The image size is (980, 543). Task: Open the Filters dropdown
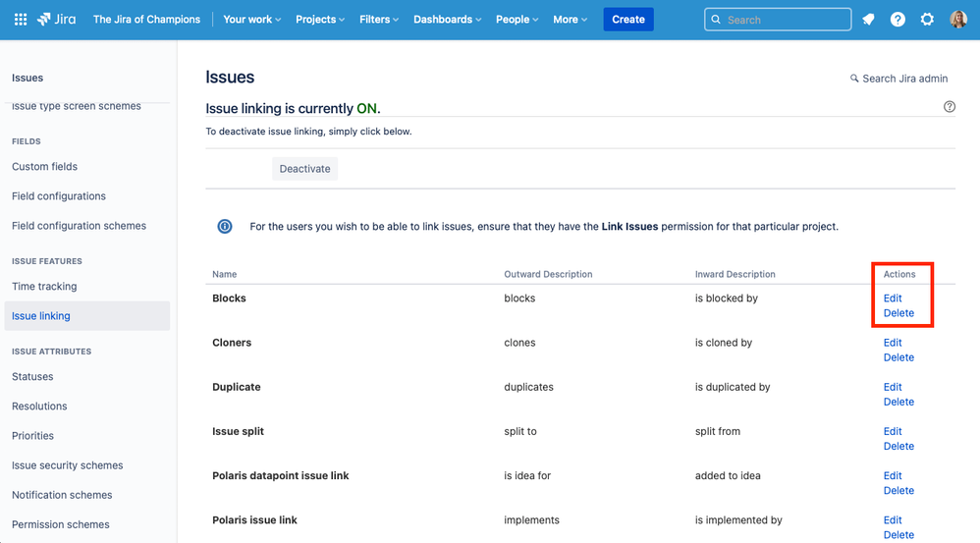(x=379, y=19)
